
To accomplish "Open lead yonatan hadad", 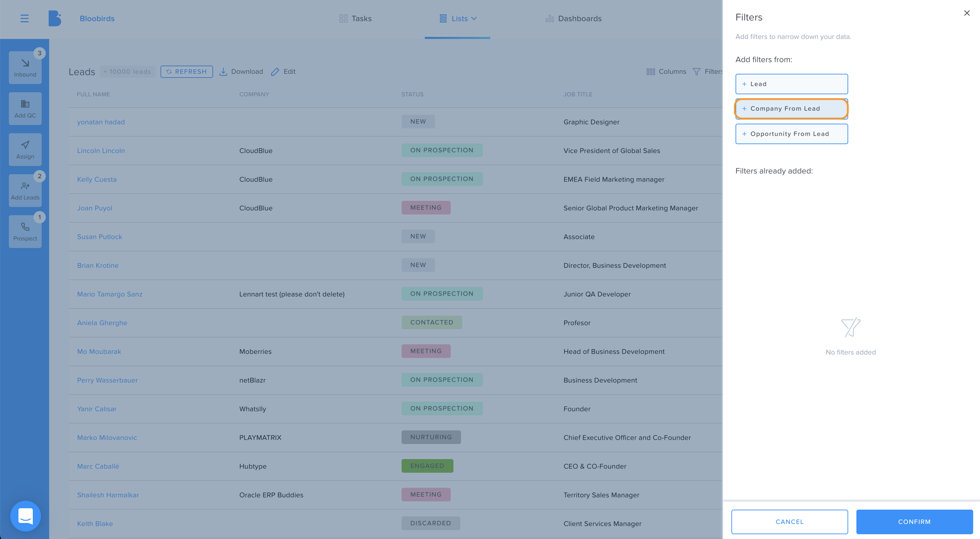I will click(101, 122).
